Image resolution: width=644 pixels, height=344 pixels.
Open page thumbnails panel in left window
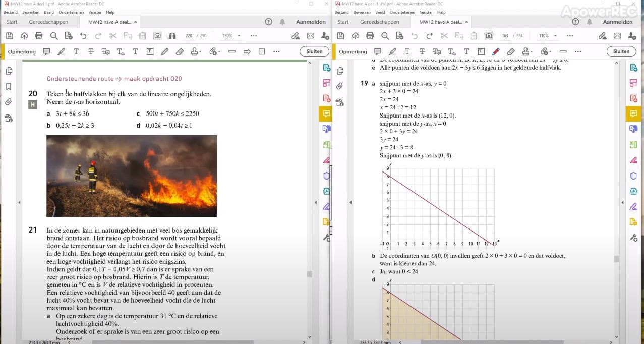9,71
